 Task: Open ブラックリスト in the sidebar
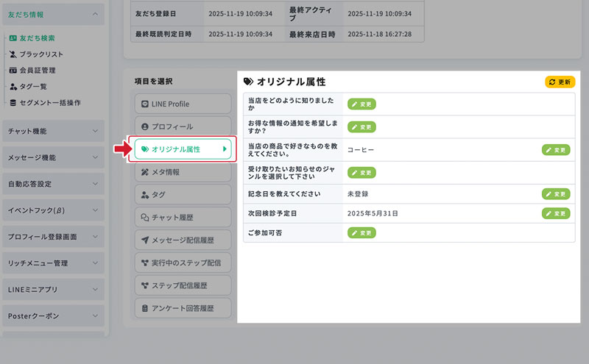point(40,54)
